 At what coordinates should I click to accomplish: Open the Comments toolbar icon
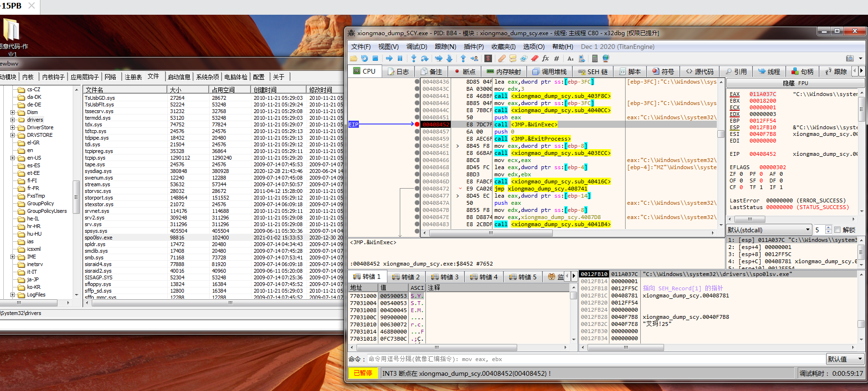click(512, 58)
